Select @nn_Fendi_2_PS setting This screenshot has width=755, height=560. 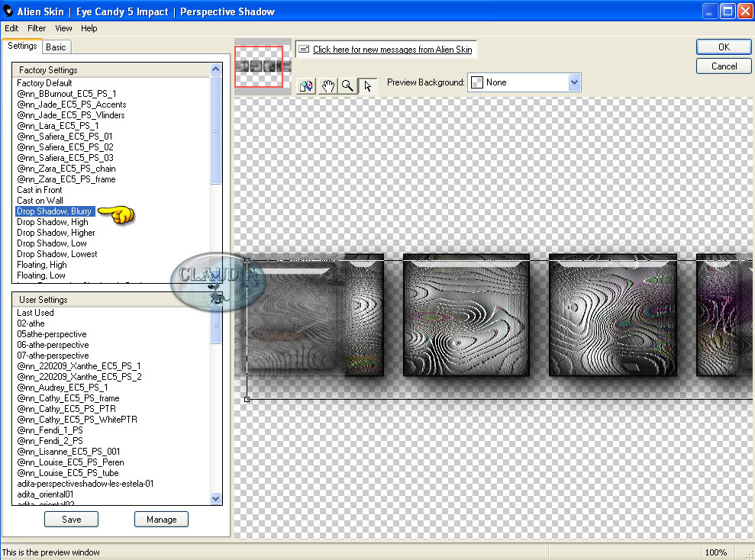[x=50, y=441]
